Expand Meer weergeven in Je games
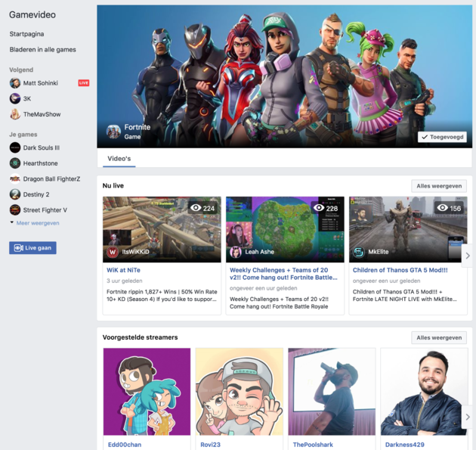The width and height of the screenshot is (476, 450). (38, 223)
